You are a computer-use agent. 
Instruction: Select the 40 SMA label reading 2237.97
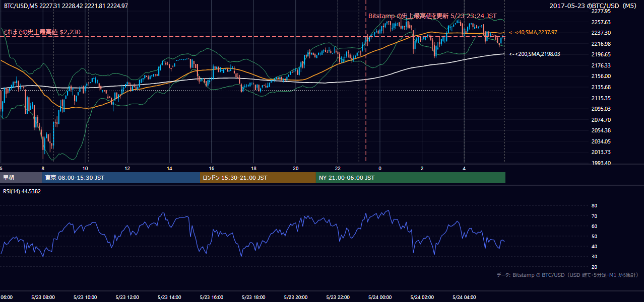(534, 32)
